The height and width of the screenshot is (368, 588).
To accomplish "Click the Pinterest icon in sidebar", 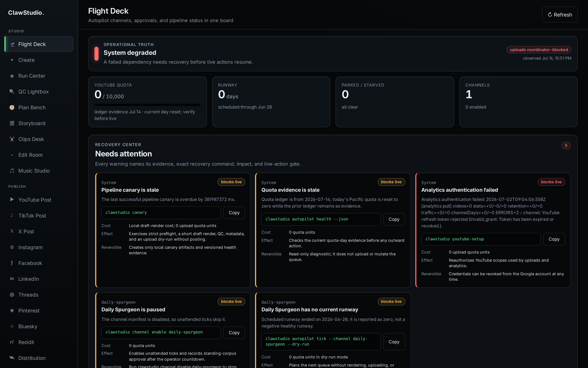I will pyautogui.click(x=12, y=311).
